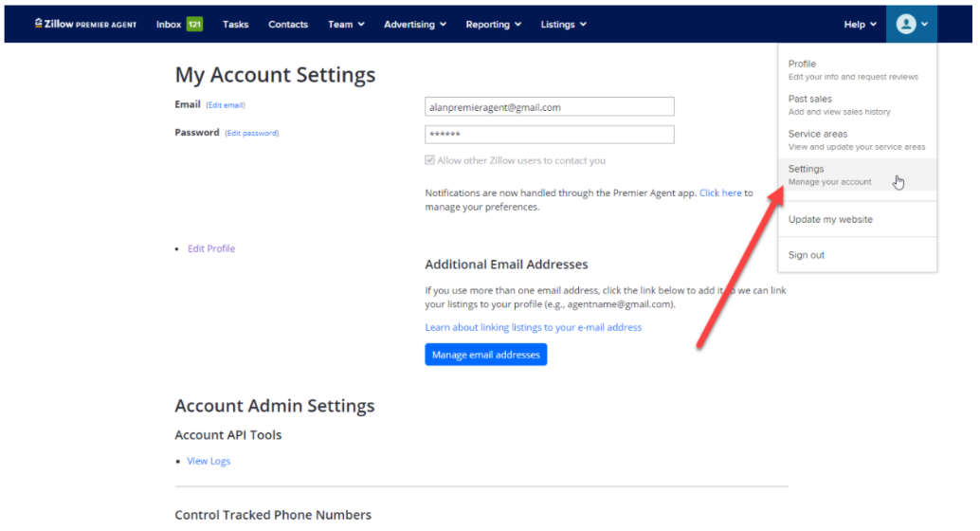Expand the Team dropdown menu

(x=346, y=25)
